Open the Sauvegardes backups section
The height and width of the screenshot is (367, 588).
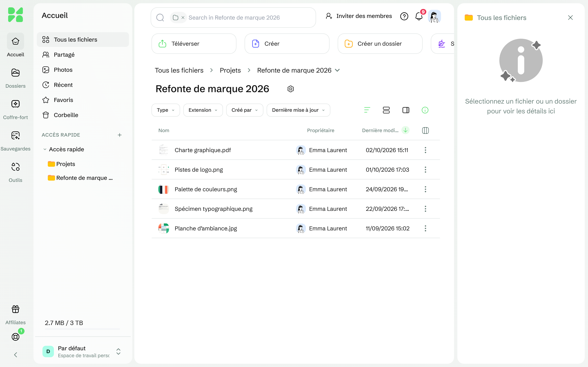[15, 141]
